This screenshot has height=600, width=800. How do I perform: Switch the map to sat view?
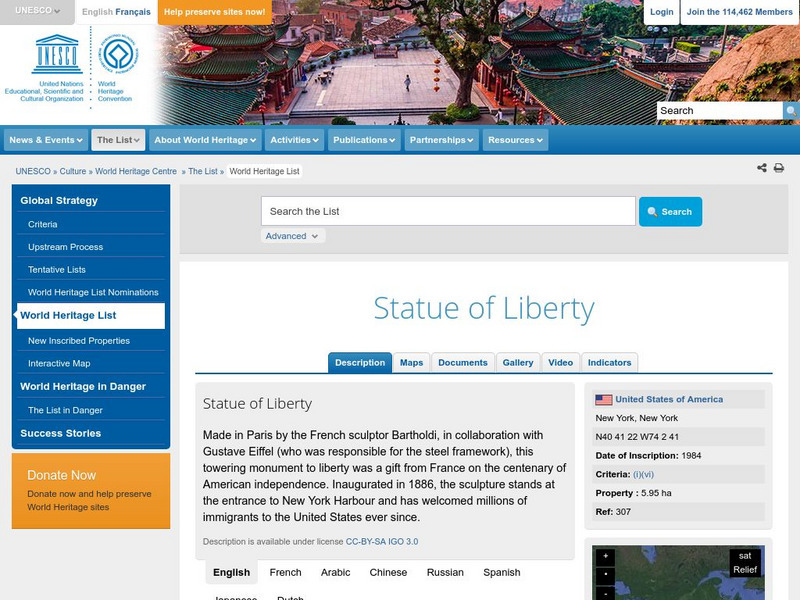coord(746,555)
